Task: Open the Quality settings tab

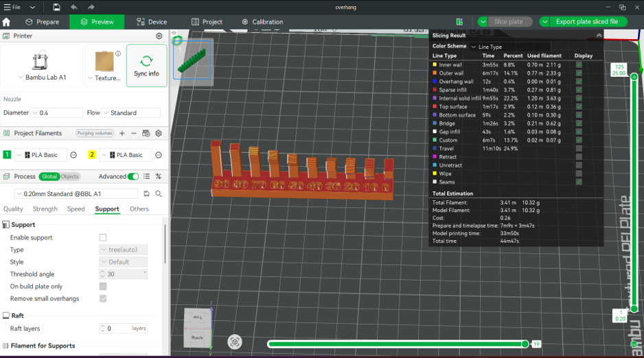Action: (13, 208)
